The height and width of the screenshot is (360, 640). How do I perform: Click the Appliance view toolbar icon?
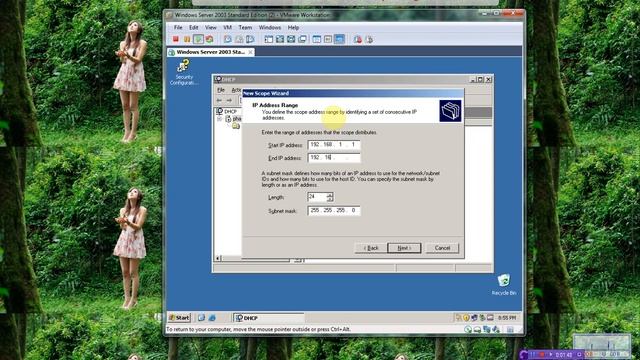[328, 39]
